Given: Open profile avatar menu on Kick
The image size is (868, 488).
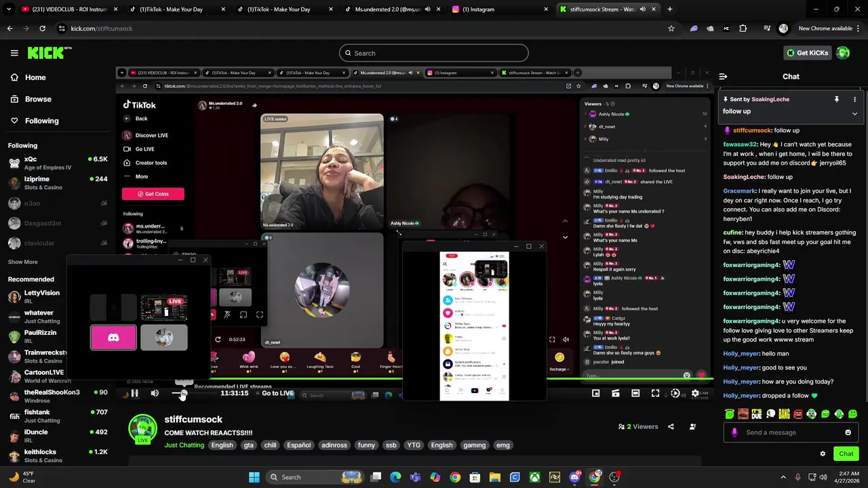Looking at the screenshot, I should point(843,53).
